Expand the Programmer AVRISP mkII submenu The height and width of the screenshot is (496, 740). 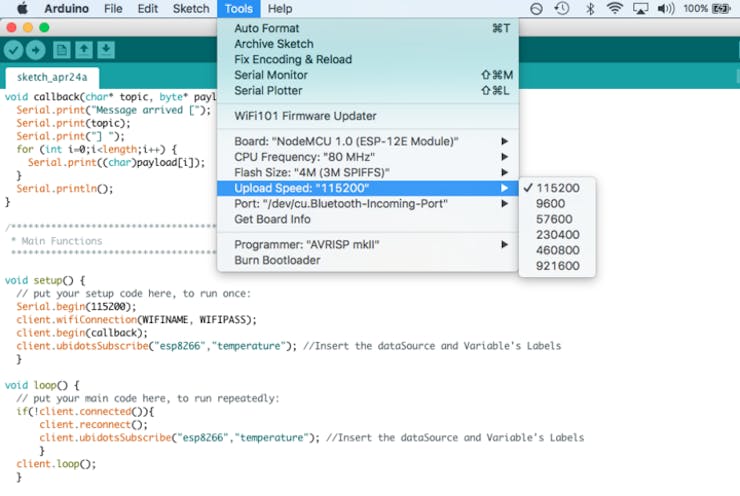[x=307, y=244]
